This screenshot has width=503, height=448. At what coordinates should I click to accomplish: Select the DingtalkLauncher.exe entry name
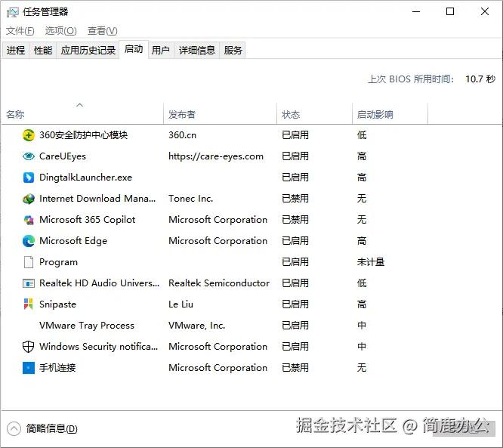tap(85, 178)
